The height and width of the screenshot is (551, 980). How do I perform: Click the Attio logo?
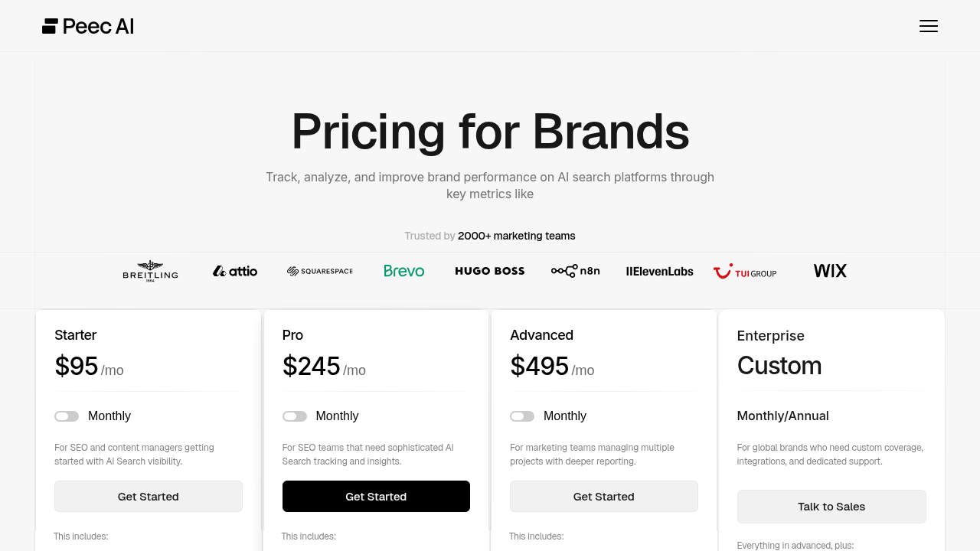tap(235, 271)
